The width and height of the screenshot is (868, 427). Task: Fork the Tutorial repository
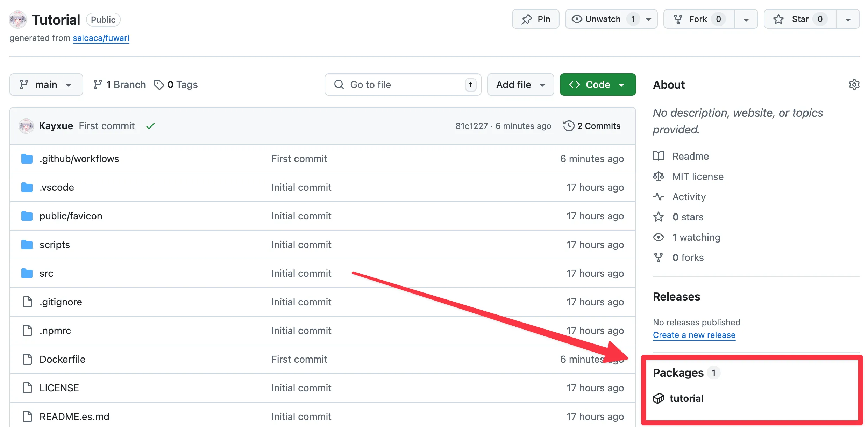tap(699, 19)
